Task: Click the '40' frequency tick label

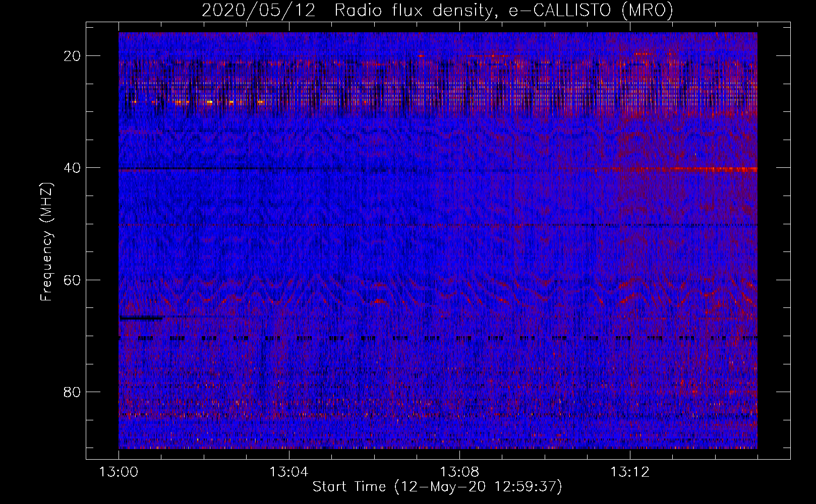Action: click(73, 168)
